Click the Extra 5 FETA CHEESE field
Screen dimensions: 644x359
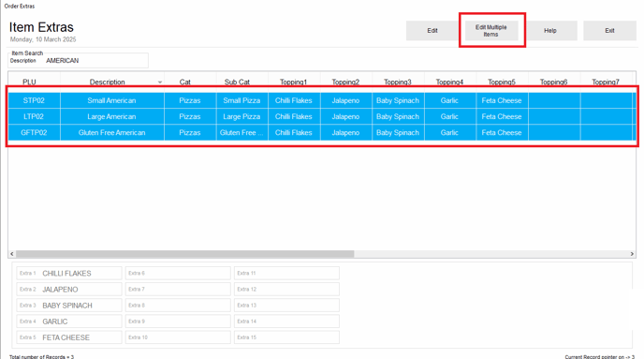point(69,337)
